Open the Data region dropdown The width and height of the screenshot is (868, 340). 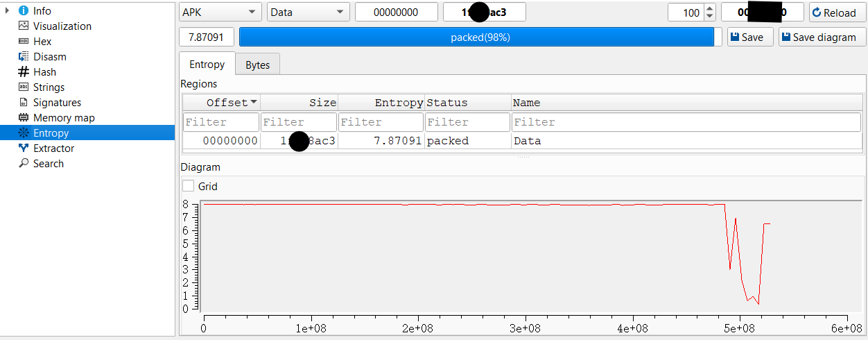point(308,12)
